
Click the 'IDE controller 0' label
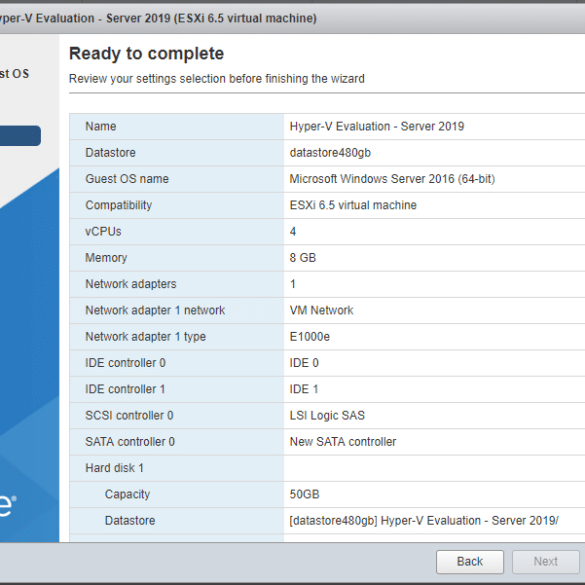(125, 363)
